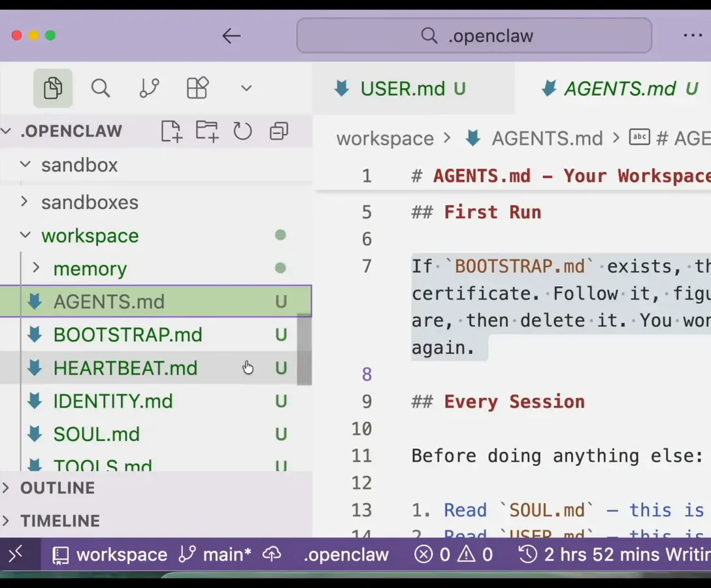The image size is (711, 588).
Task: Click the markdown icon beside SOUL.md
Action: (35, 434)
